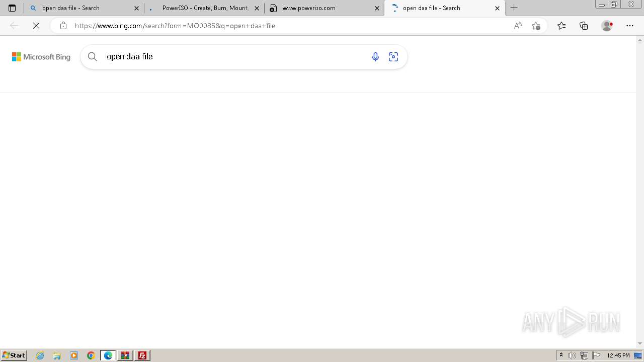This screenshot has width=644, height=362.
Task: Click the Bing search magnifier icon
Action: click(x=93, y=57)
